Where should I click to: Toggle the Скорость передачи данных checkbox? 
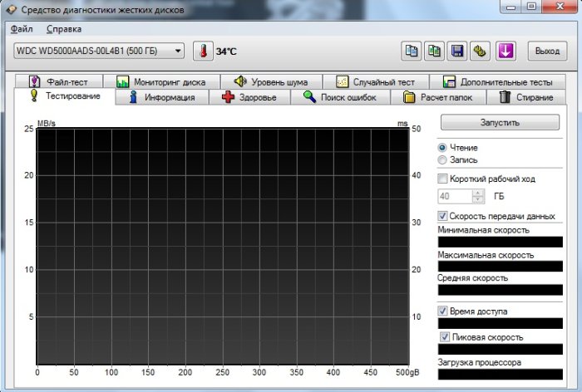[442, 216]
